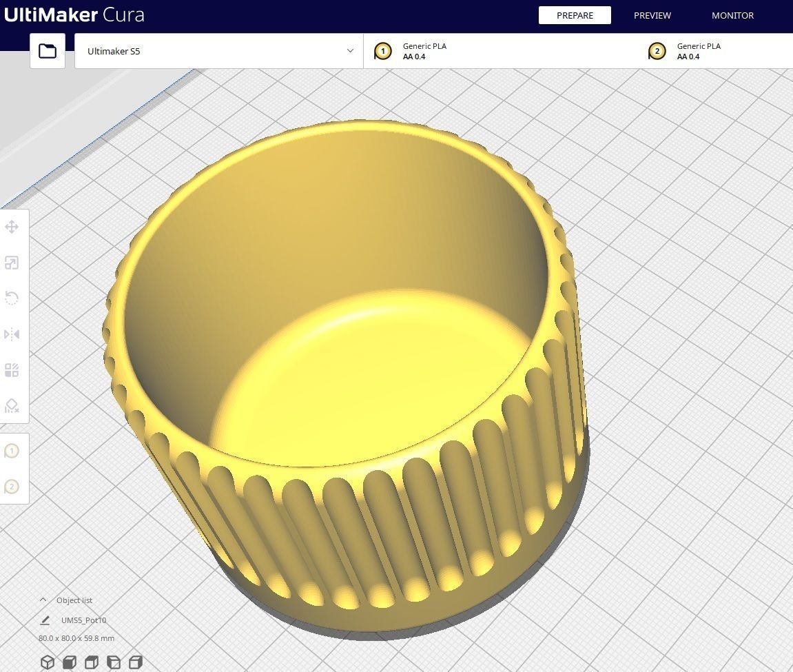Open file using the folder icon

click(48, 50)
